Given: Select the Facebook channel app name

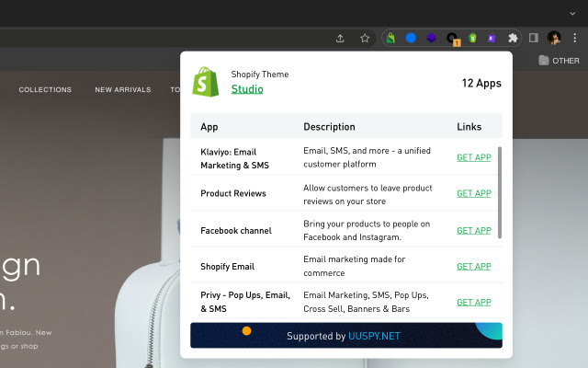Looking at the screenshot, I should click(x=236, y=230).
